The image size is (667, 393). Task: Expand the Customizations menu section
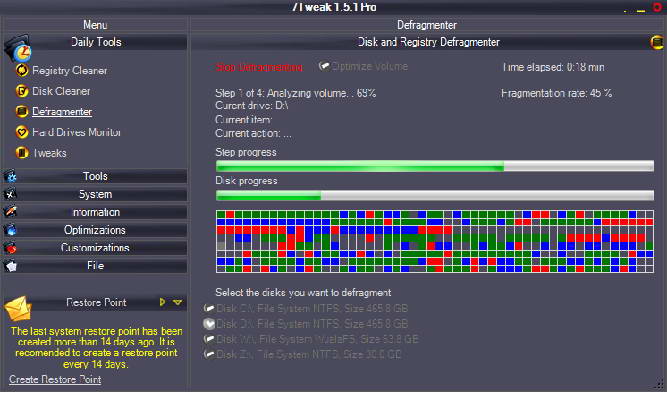click(95, 248)
